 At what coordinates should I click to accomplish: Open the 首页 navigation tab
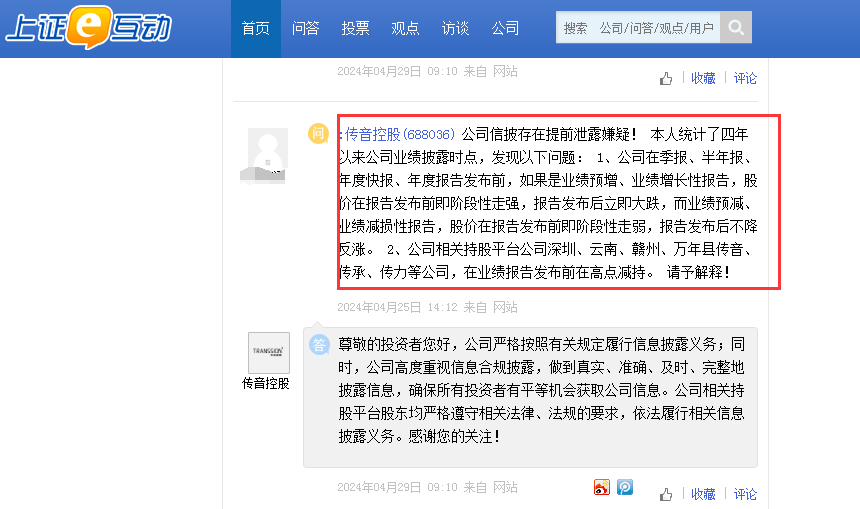[256, 29]
